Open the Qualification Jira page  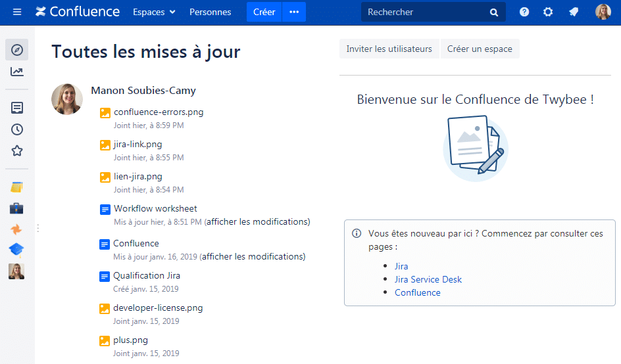[x=147, y=275]
